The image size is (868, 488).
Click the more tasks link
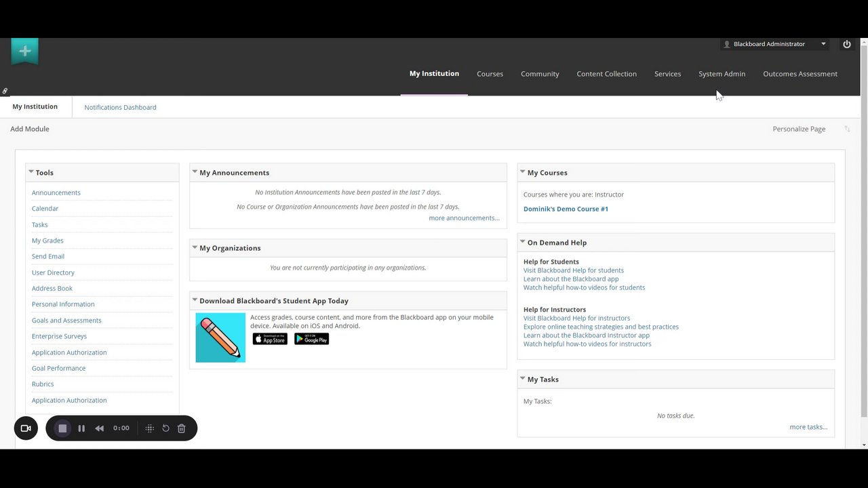808,427
